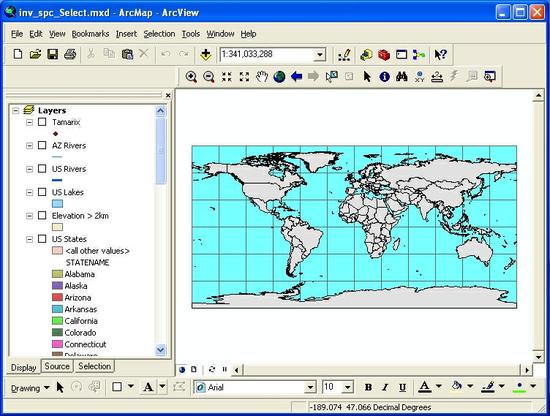Collapse the Layers tree node

15,110
